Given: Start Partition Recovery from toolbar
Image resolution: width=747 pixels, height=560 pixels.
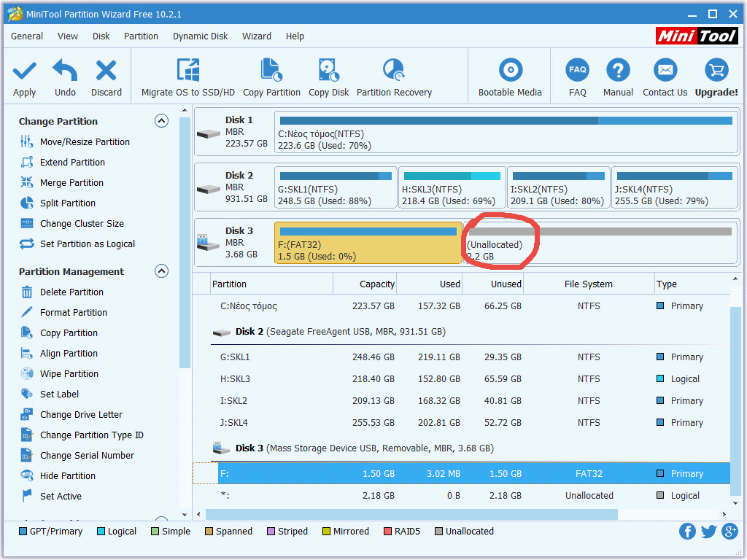Looking at the screenshot, I should [394, 71].
